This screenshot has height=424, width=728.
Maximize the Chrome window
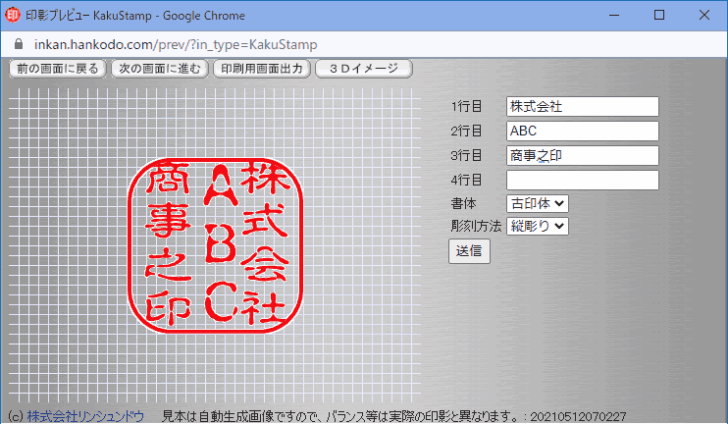pos(658,15)
